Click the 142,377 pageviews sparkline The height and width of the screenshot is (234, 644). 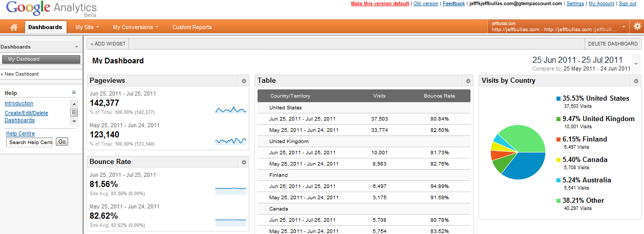(x=230, y=109)
